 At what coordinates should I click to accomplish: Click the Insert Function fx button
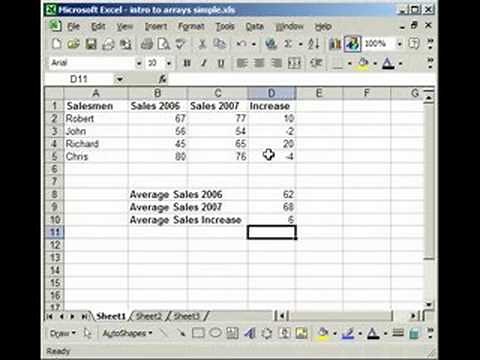click(x=163, y=79)
